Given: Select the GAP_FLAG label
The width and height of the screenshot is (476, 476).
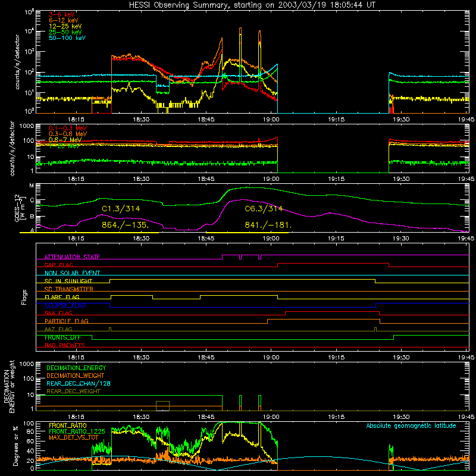Looking at the screenshot, I should click(x=59, y=265).
